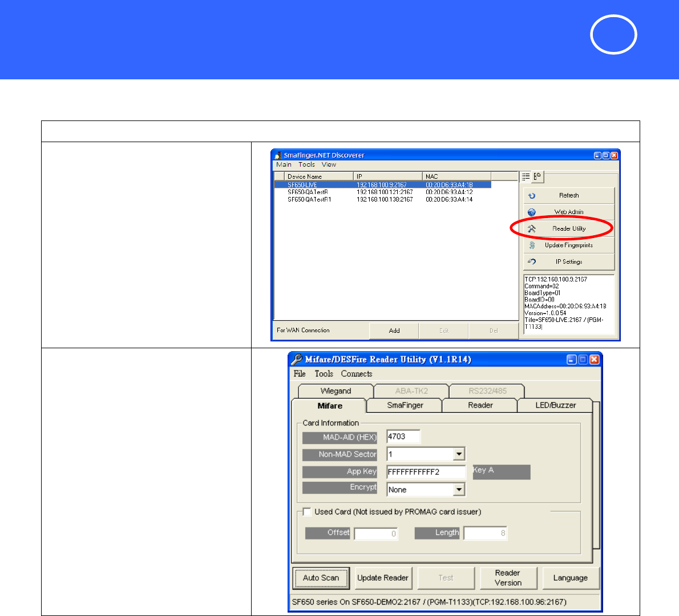
Task: Switch to the Mifare tab
Action: (x=330, y=406)
